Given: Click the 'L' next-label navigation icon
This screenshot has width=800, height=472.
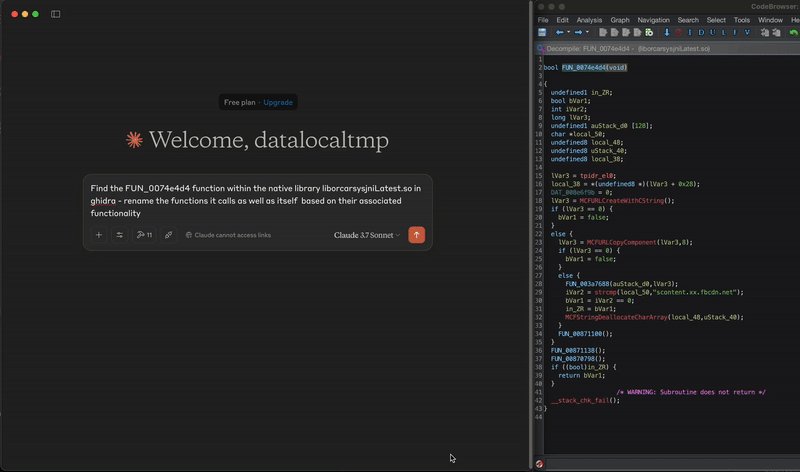Looking at the screenshot, I should 723,33.
